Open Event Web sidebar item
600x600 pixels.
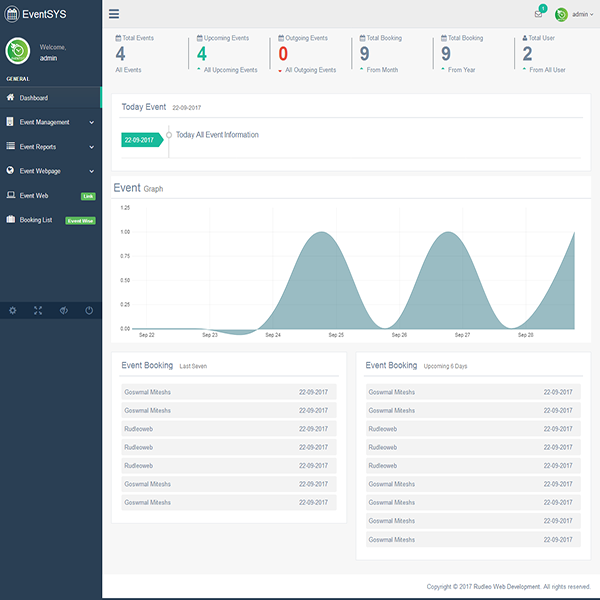pyautogui.click(x=51, y=196)
